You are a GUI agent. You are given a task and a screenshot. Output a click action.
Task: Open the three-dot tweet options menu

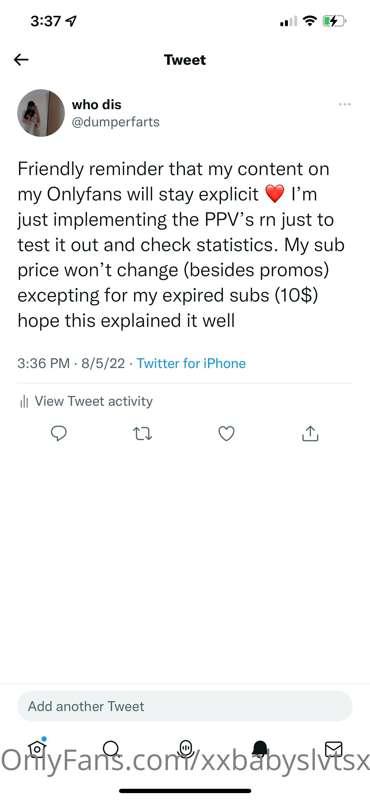tap(344, 104)
